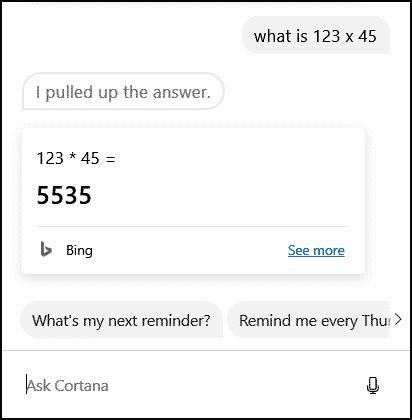This screenshot has width=412, height=420.
Task: Open the See more link
Action: (316, 250)
